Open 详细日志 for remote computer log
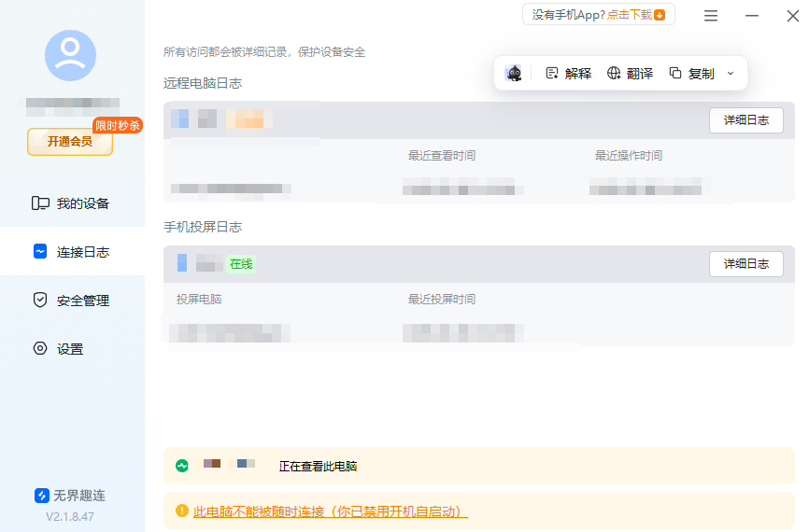 pos(746,120)
